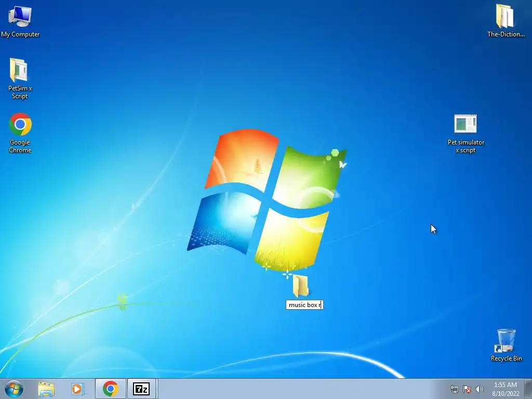532x399 pixels.
Task: Click the Show desktop button
Action: point(528,389)
